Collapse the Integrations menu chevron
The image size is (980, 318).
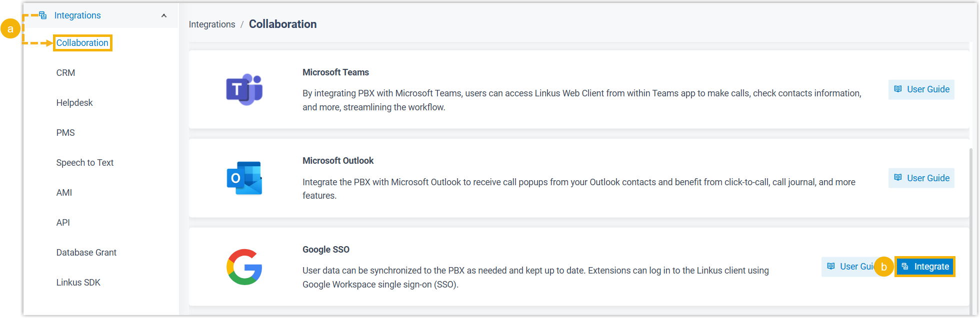(x=163, y=15)
